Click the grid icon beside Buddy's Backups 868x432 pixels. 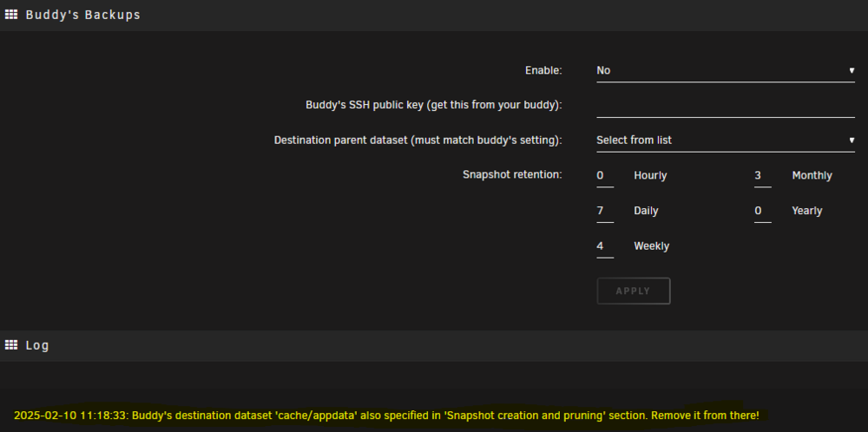11,15
